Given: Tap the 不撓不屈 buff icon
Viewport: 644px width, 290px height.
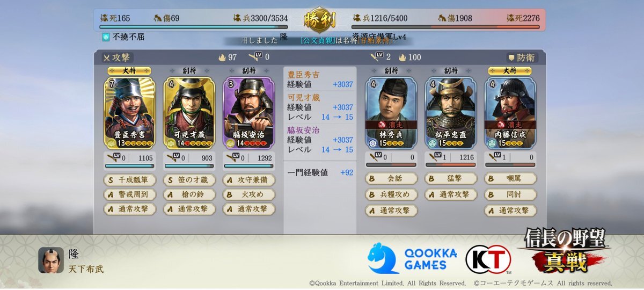Looking at the screenshot, I should tap(106, 37).
